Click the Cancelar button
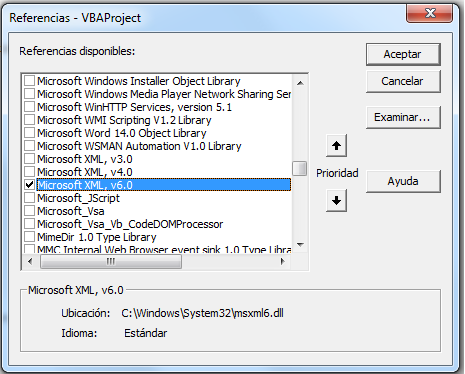 point(403,81)
